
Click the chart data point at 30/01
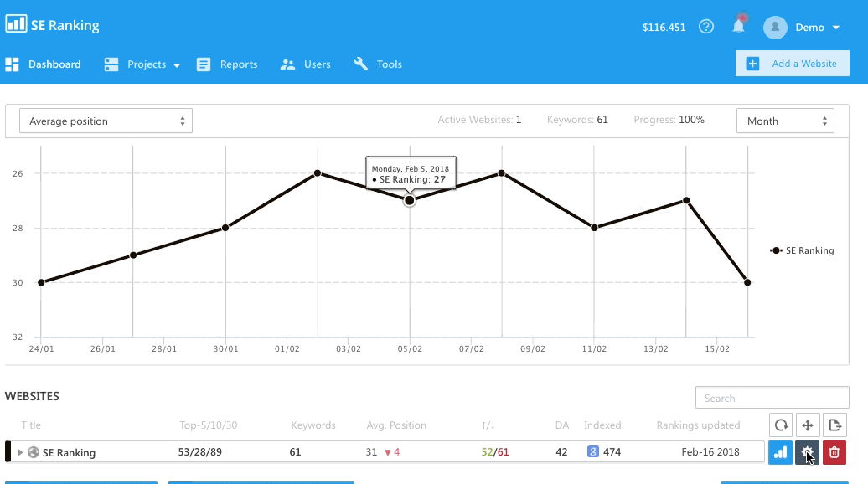click(225, 227)
